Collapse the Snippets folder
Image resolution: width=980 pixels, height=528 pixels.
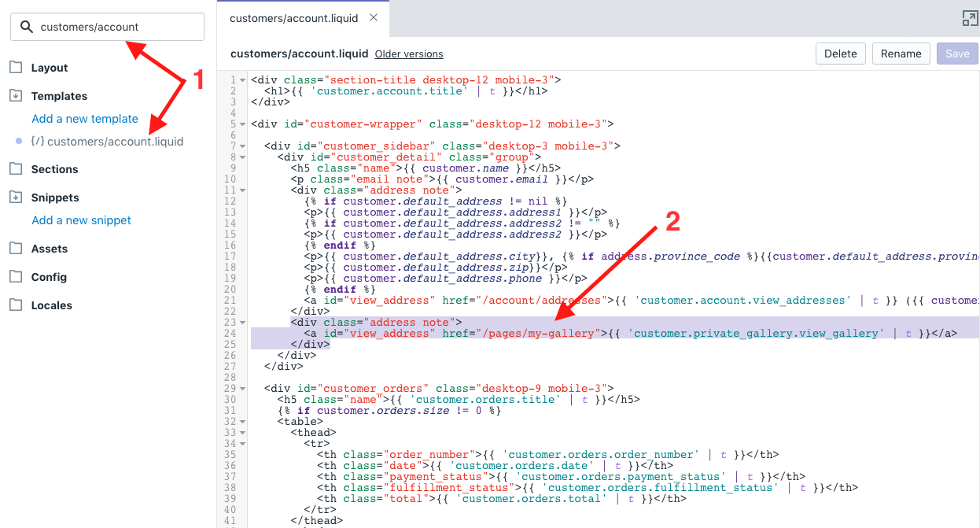[x=55, y=198]
